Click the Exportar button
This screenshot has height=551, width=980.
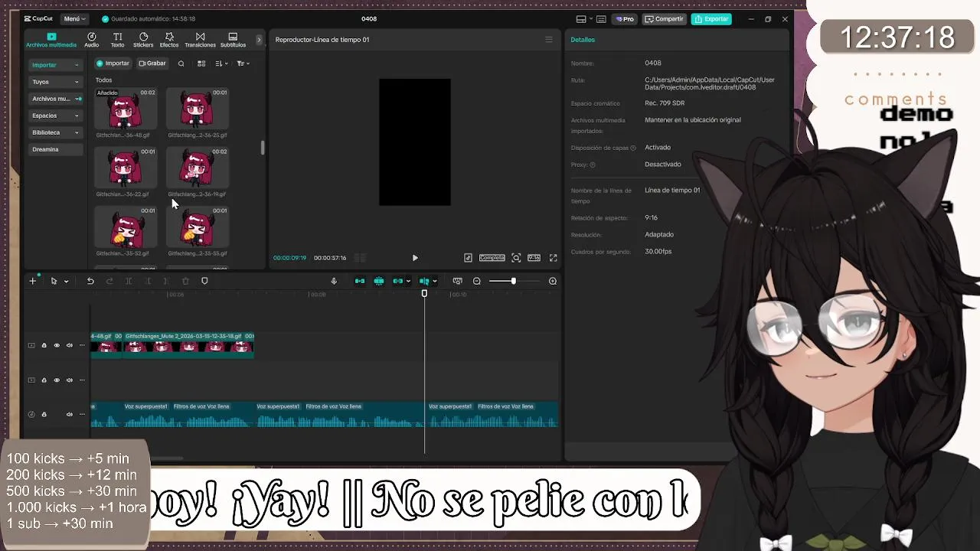(x=711, y=18)
